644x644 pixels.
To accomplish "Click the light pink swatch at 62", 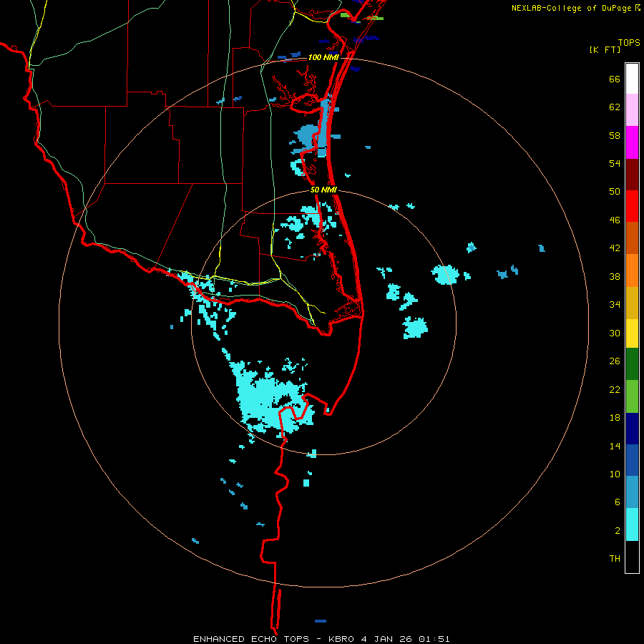I will [632, 110].
